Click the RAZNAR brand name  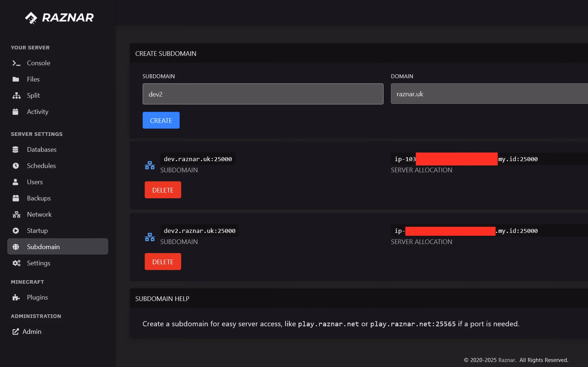[68, 17]
